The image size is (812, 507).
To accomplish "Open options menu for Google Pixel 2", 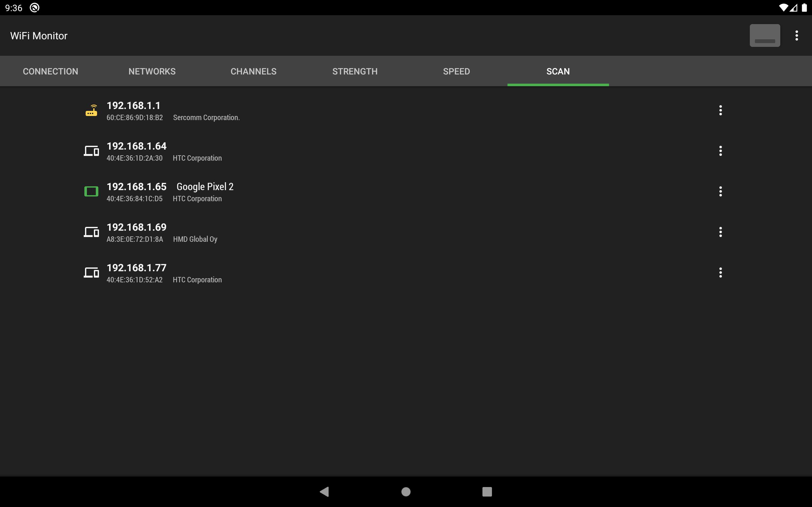I will 720,191.
